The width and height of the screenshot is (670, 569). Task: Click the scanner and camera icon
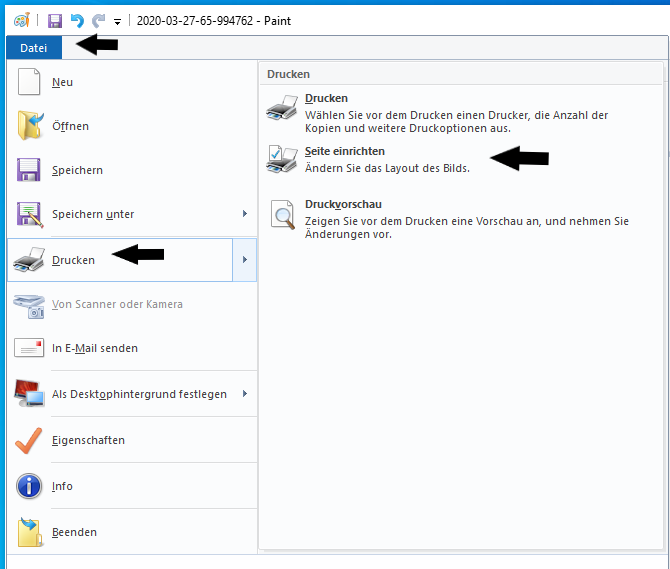coord(29,306)
